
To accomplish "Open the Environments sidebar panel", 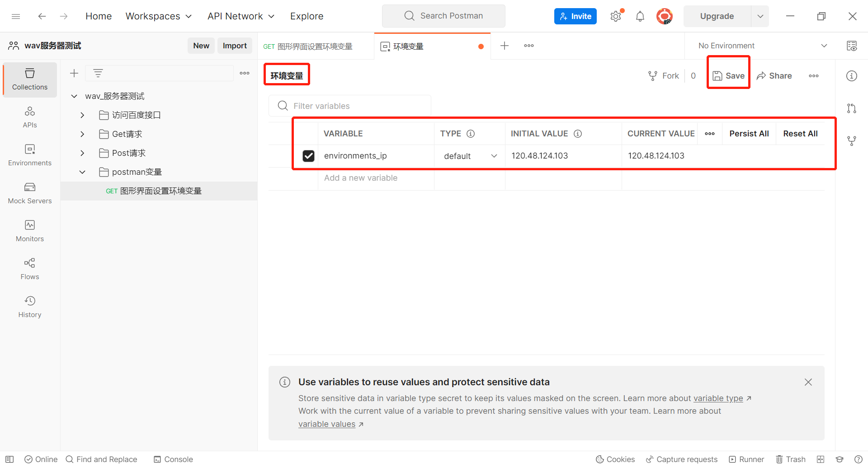I will (x=30, y=155).
